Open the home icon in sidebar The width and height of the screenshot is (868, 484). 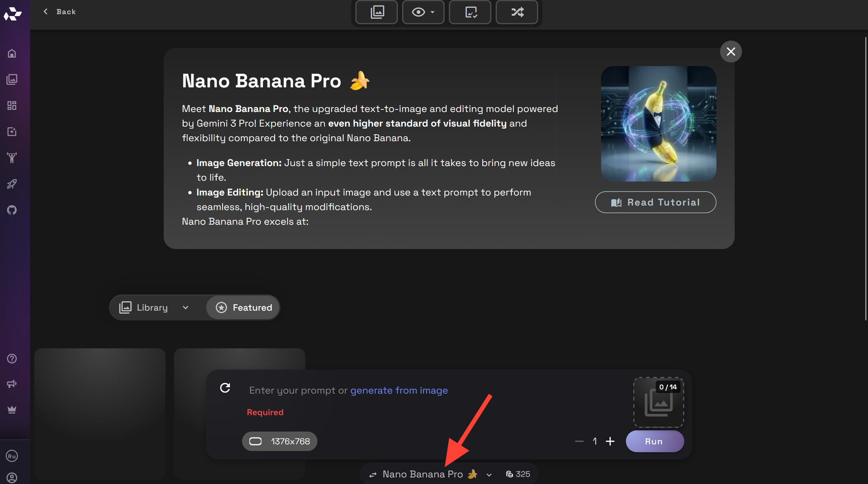pyautogui.click(x=12, y=53)
